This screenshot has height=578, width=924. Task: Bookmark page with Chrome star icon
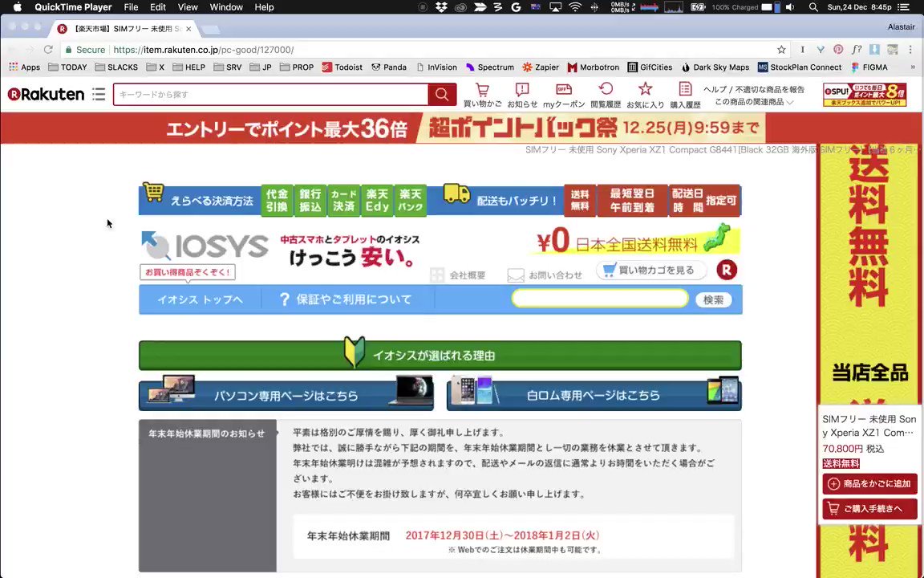coord(781,50)
